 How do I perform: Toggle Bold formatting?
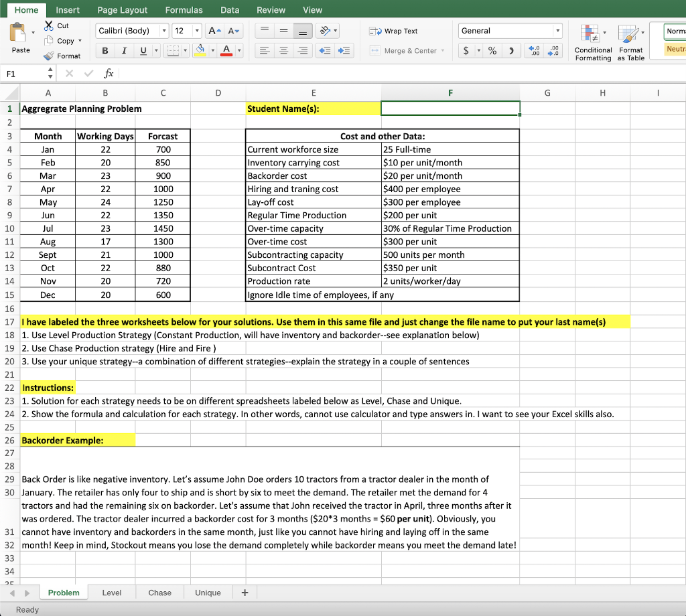click(105, 50)
